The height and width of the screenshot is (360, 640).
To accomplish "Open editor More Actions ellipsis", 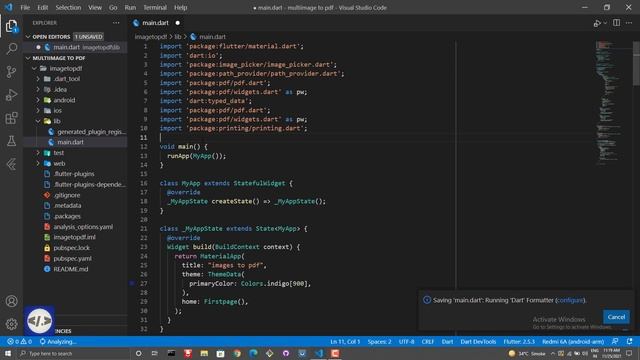I will point(629,23).
